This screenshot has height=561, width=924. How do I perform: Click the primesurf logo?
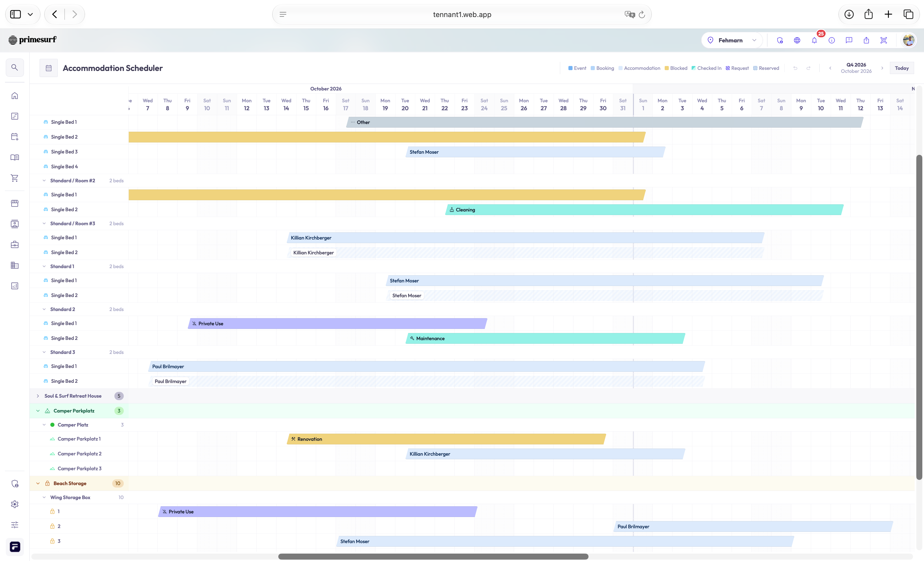point(33,40)
